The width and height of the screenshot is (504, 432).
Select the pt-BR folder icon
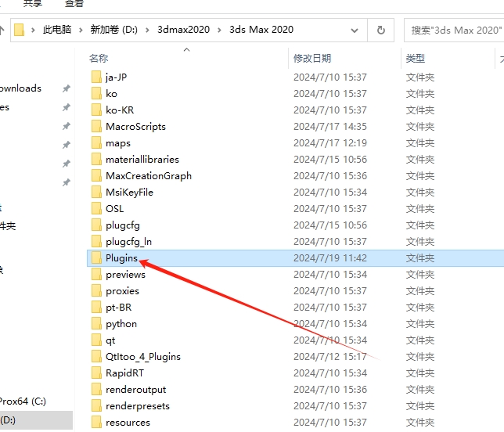96,308
